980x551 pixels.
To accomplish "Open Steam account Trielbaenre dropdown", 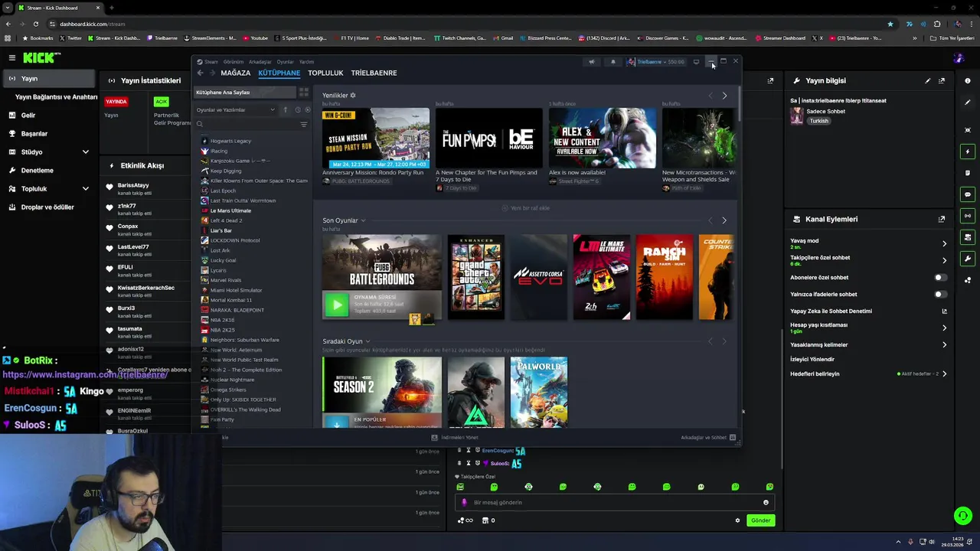I will pyautogui.click(x=656, y=62).
